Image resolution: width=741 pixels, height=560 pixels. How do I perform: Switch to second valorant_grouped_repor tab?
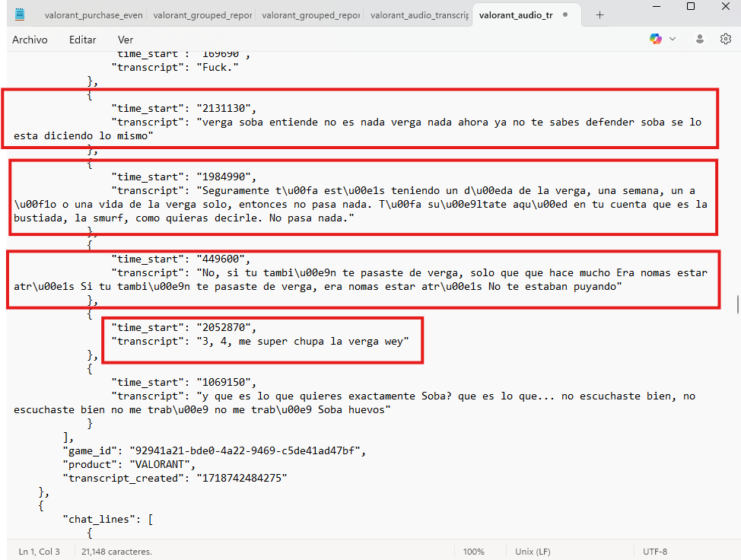click(x=311, y=15)
